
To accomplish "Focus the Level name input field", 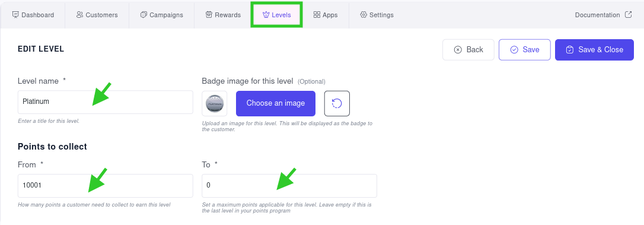I will 105,102.
